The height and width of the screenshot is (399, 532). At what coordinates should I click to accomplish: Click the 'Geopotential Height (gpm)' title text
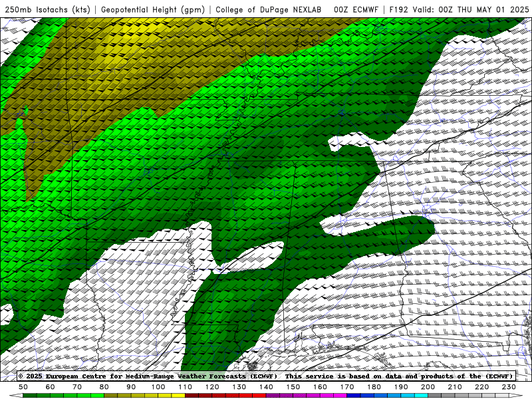(x=153, y=10)
